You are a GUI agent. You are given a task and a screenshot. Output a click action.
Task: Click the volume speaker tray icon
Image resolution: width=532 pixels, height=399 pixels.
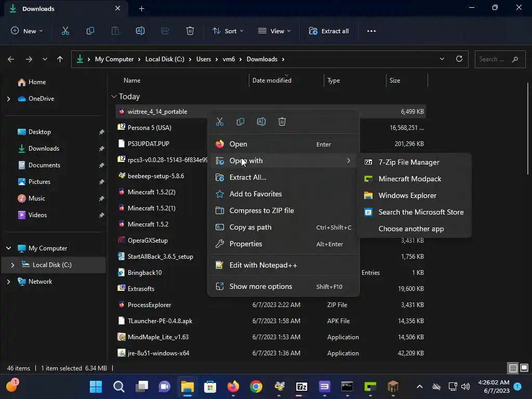(x=465, y=387)
